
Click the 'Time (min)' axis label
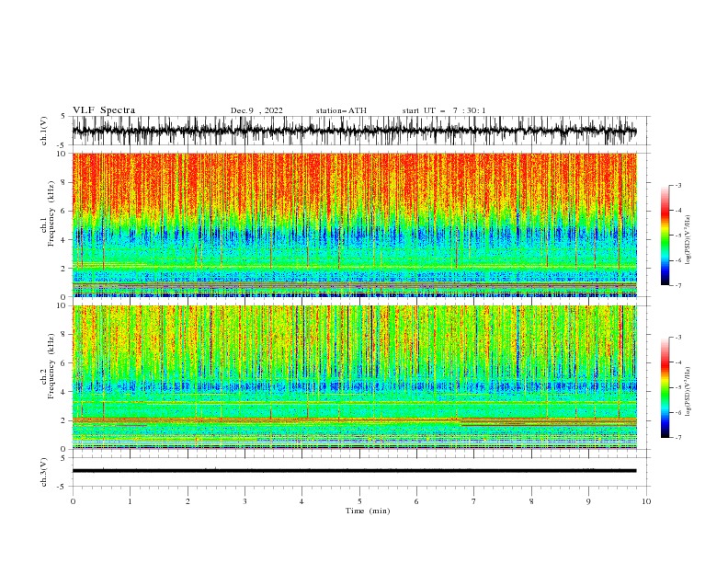click(368, 511)
